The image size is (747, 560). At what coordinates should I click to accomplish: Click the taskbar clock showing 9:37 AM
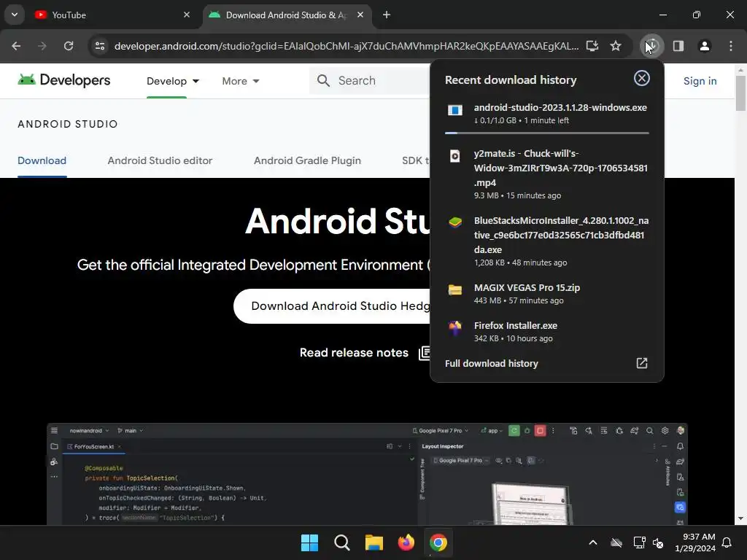point(695,542)
